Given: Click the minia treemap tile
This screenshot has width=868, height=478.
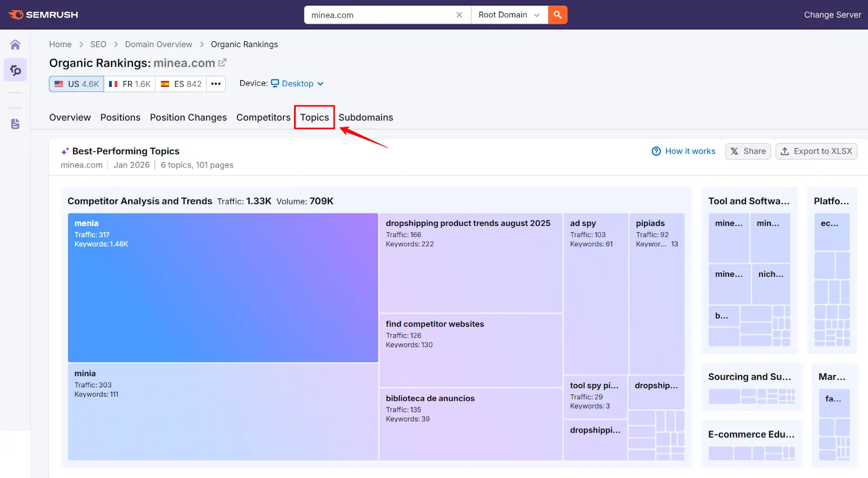Looking at the screenshot, I should coord(223,412).
